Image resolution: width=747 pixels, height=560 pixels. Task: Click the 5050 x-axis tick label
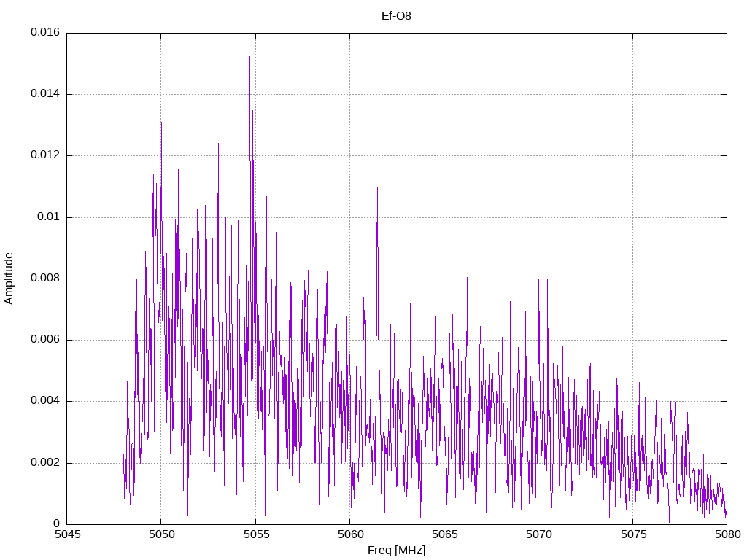point(161,534)
